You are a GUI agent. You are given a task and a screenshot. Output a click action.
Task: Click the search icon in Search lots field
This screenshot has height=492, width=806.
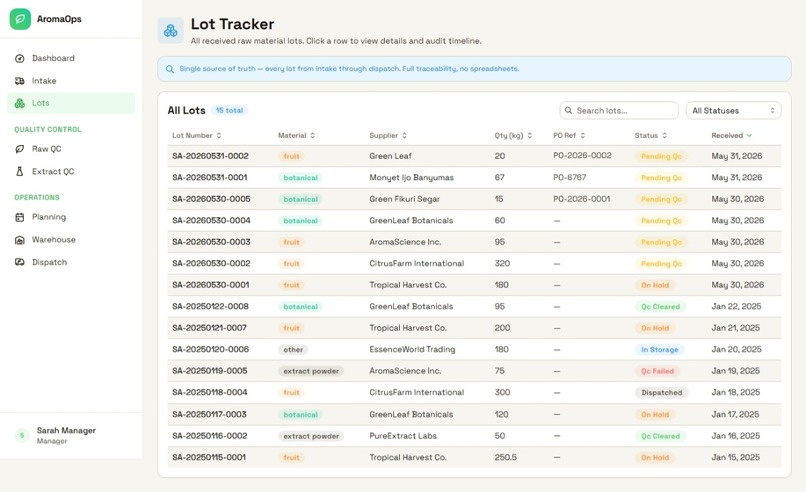[568, 111]
